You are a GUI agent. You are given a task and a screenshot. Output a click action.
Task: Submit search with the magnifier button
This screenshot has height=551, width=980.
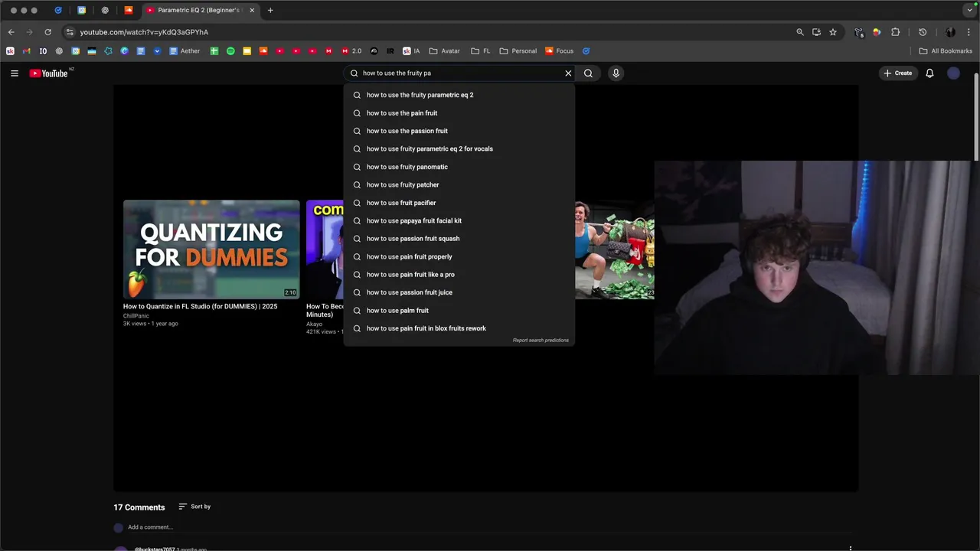[588, 73]
